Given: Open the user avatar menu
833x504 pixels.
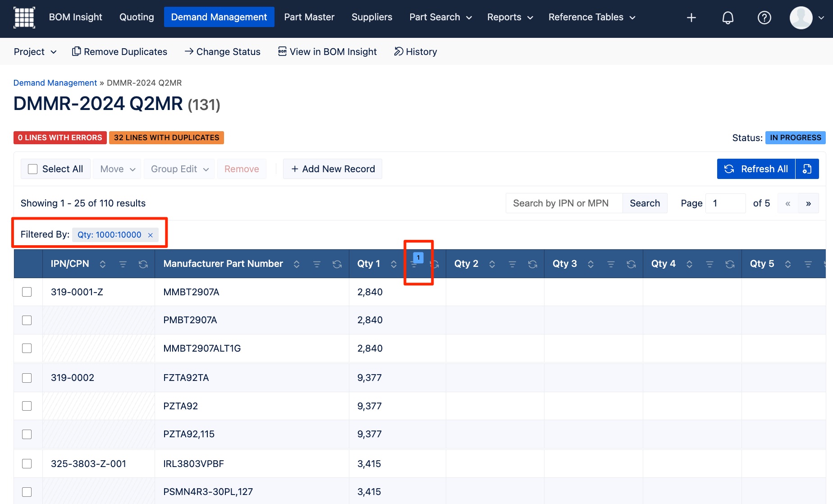Looking at the screenshot, I should pyautogui.click(x=807, y=18).
